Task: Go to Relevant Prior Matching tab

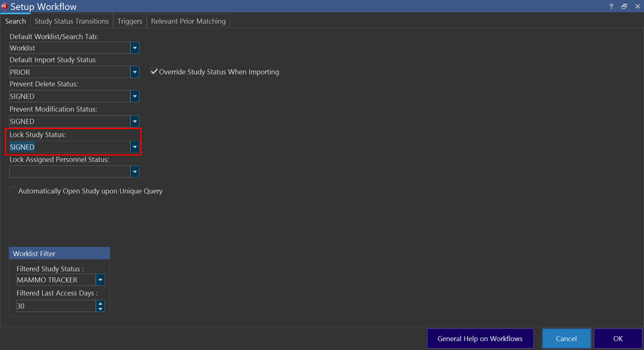Action: point(188,21)
